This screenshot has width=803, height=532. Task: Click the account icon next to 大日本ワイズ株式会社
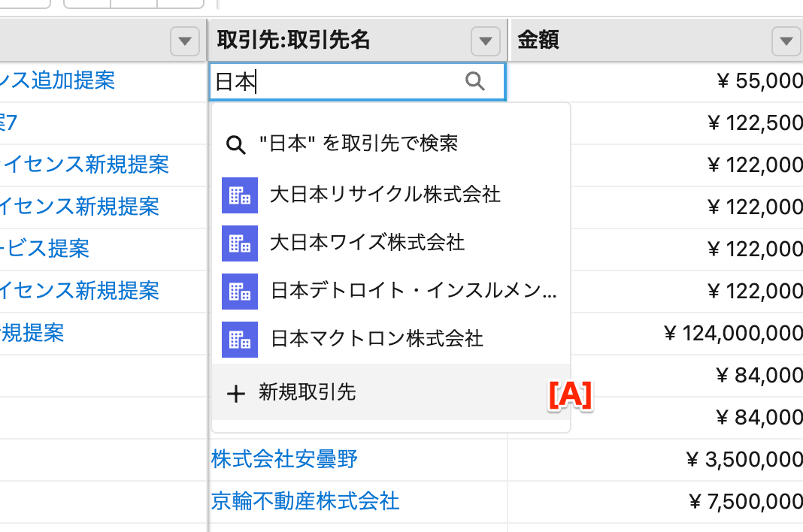[240, 243]
